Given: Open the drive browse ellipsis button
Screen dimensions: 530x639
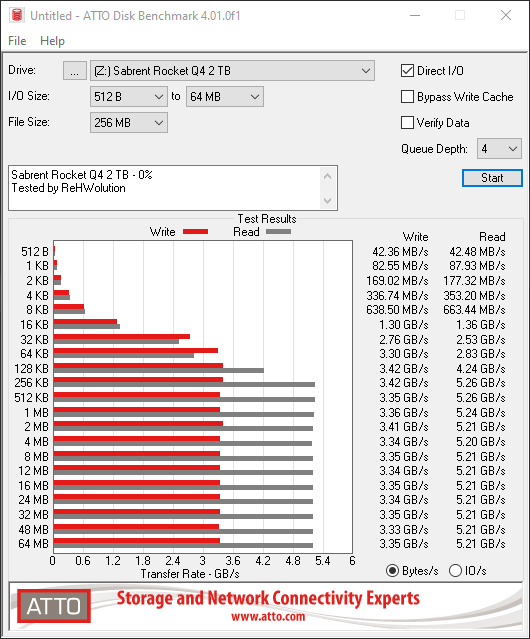Looking at the screenshot, I should [75, 71].
